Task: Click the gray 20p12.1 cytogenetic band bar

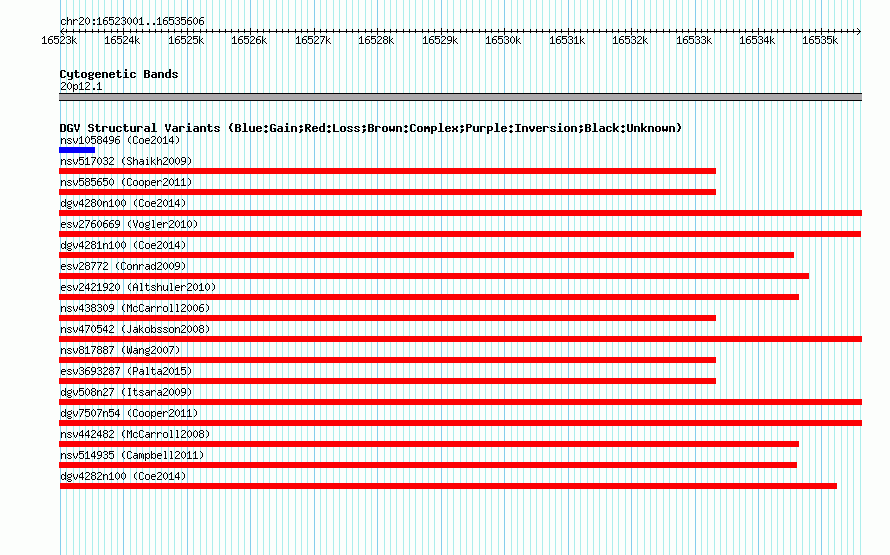Action: tap(460, 97)
